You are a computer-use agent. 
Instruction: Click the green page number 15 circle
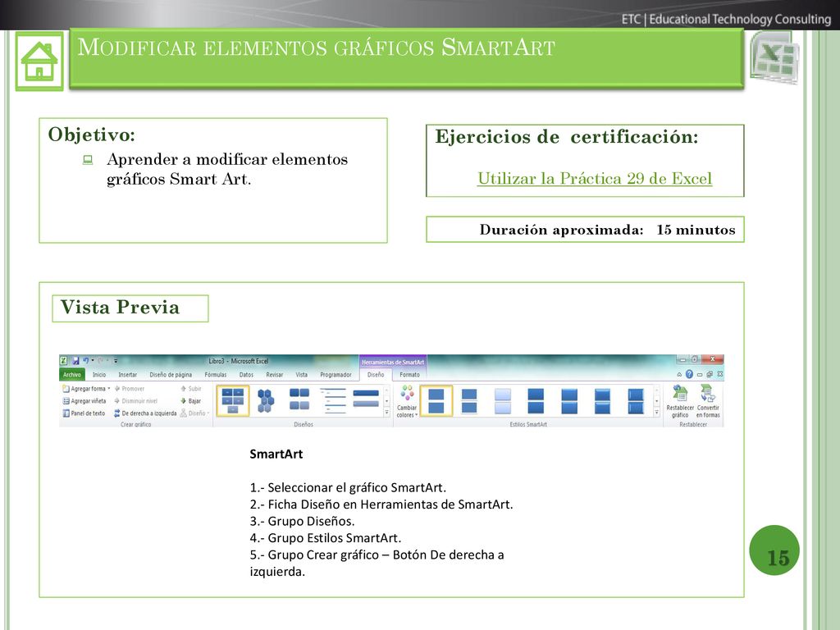774,550
